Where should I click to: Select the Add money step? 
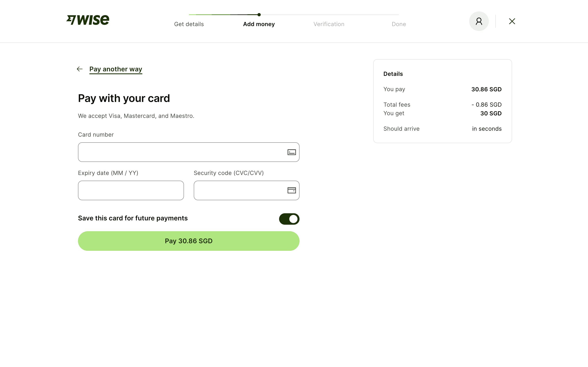[259, 24]
